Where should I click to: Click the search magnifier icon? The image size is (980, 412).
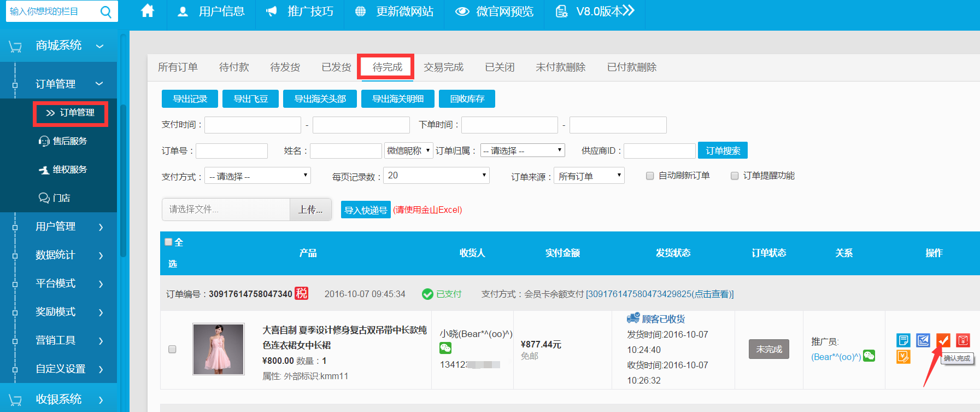pos(106,11)
